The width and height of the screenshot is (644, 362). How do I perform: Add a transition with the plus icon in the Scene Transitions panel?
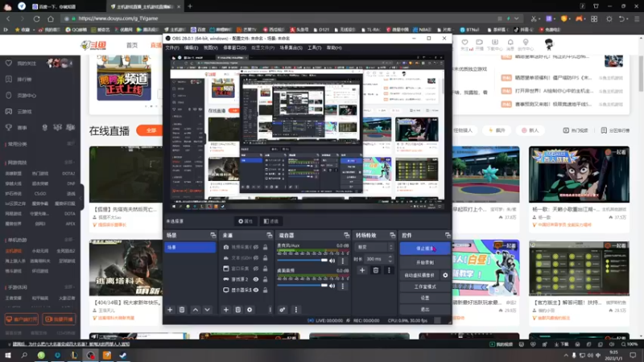[x=361, y=270]
